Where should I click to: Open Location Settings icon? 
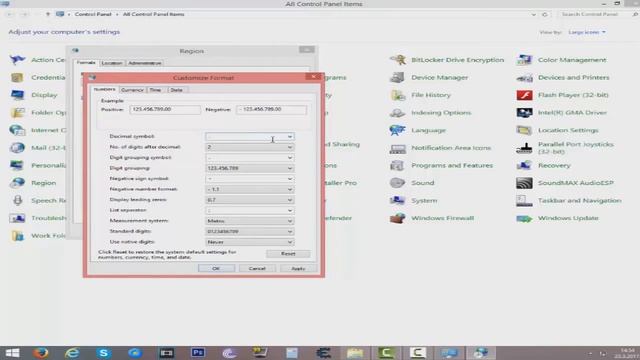tap(524, 130)
